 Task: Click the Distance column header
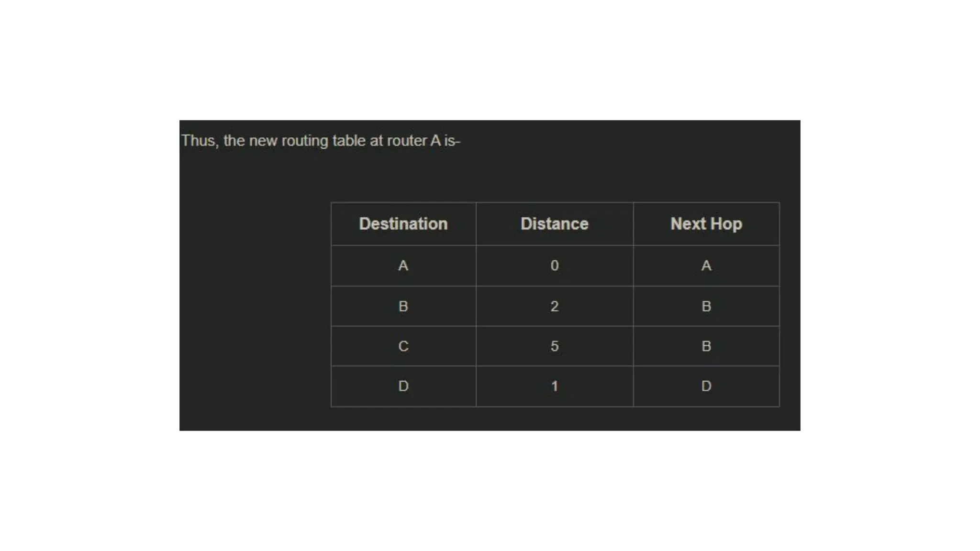click(554, 224)
